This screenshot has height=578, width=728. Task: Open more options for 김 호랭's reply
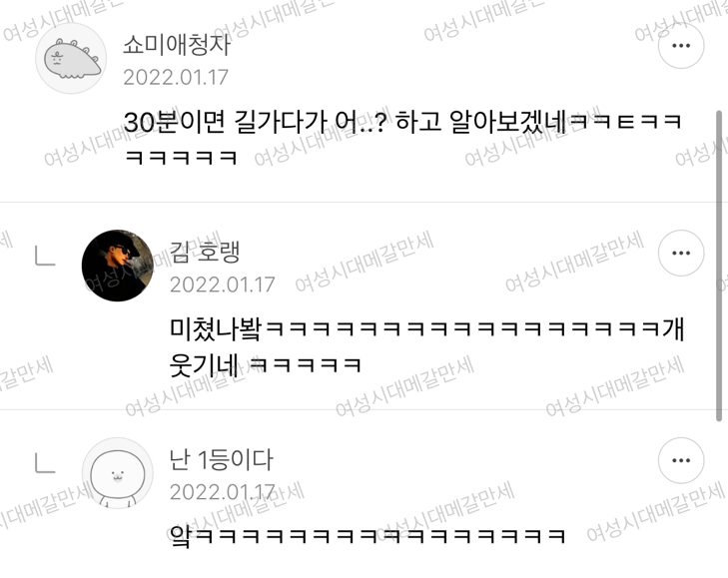(x=681, y=253)
